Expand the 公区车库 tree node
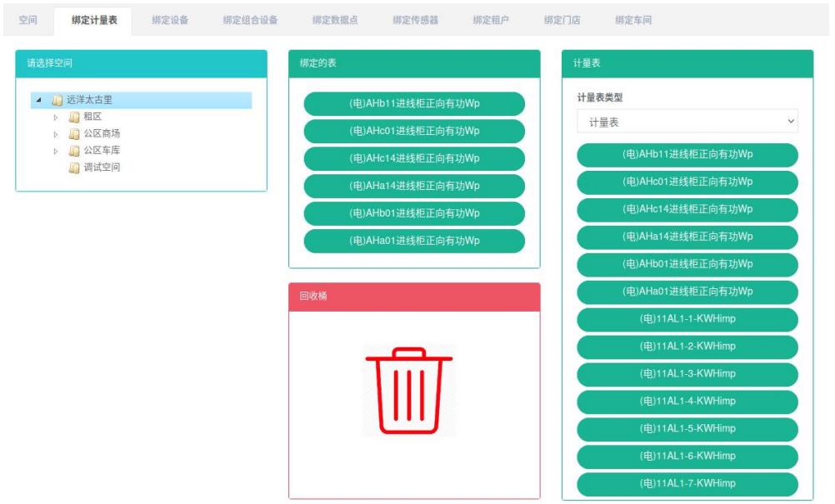Image resolution: width=835 pixels, height=504 pixels. click(57, 151)
